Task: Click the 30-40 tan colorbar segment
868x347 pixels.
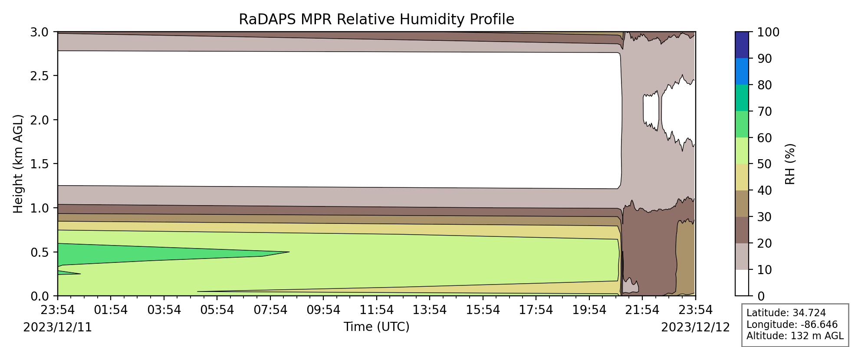Action: click(x=742, y=203)
